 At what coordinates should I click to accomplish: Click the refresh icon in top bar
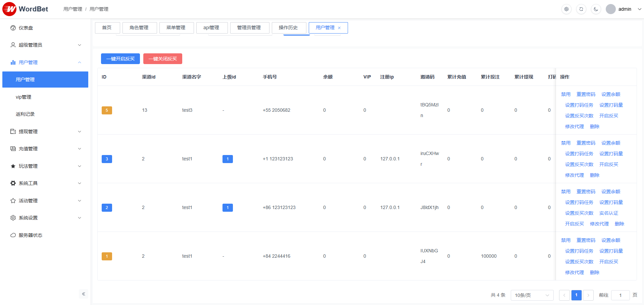[581, 9]
